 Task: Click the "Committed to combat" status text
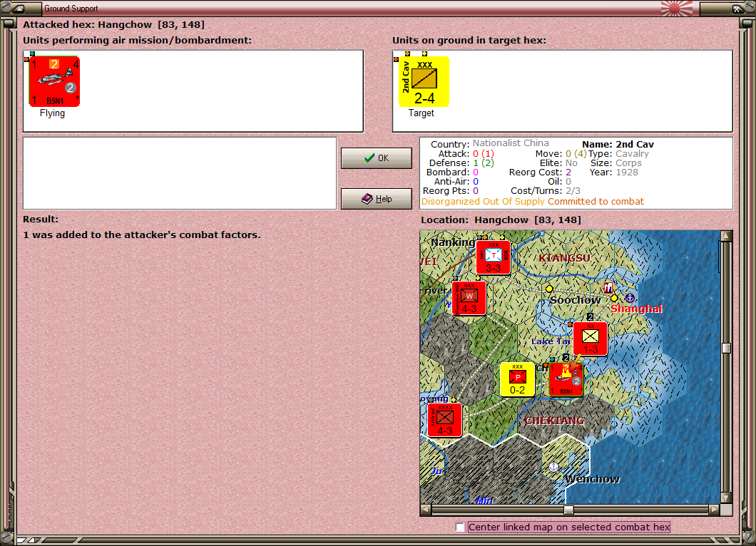point(596,202)
